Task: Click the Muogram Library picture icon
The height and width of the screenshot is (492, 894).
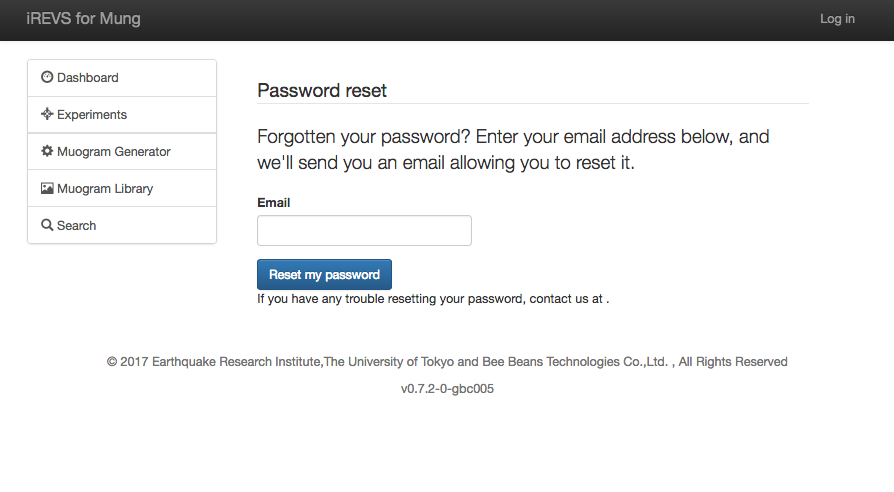Action: 47,188
